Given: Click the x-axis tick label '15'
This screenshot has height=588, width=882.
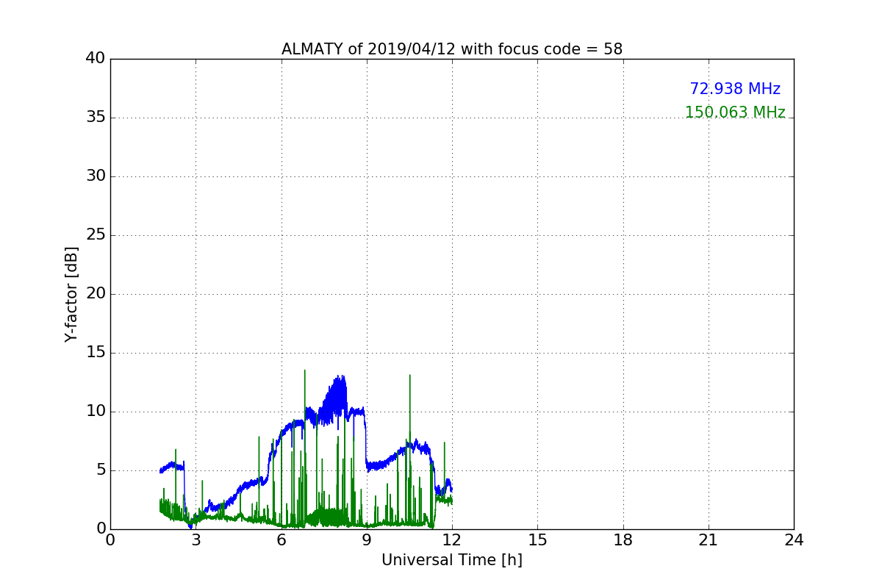Looking at the screenshot, I should [x=537, y=540].
